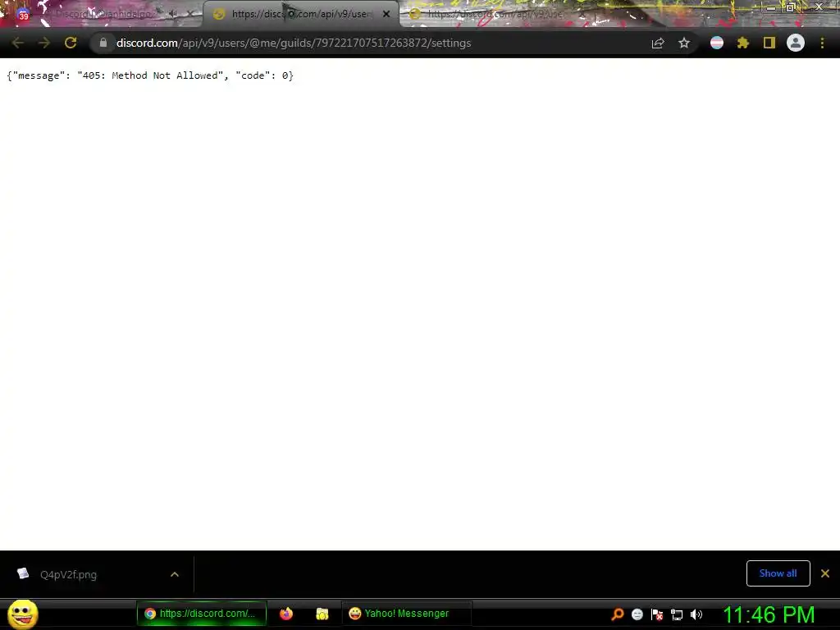Viewport: 840px width, 630px height.
Task: Switch to the third discord.com/api tab
Action: tap(495, 15)
